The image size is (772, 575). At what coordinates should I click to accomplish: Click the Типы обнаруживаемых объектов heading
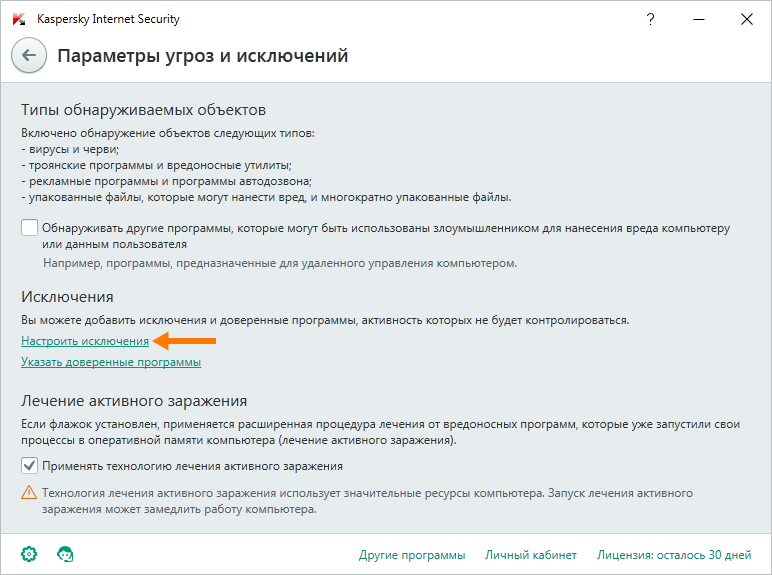[x=143, y=110]
